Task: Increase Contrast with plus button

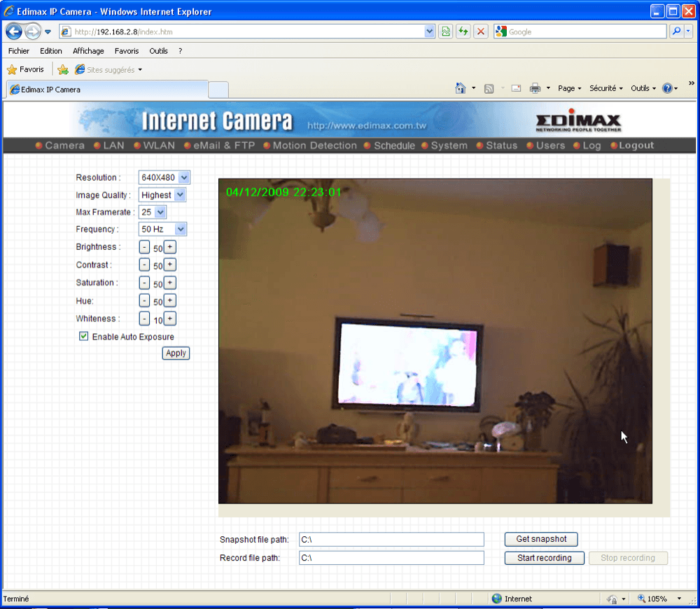Action: tap(170, 265)
